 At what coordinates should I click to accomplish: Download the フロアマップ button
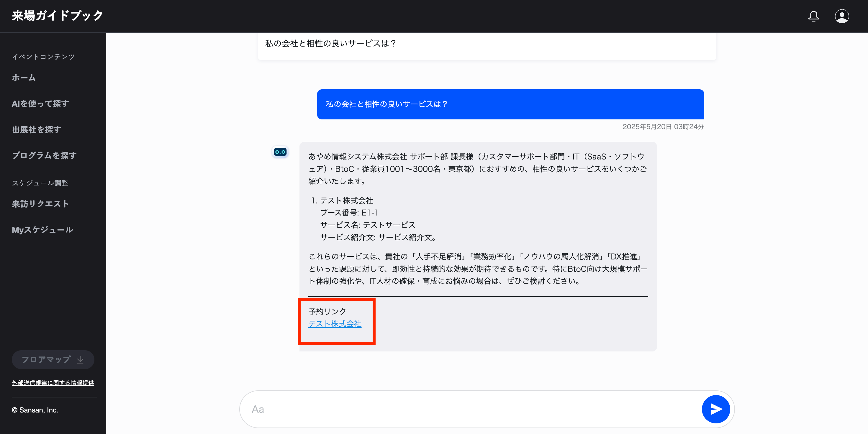[53, 359]
